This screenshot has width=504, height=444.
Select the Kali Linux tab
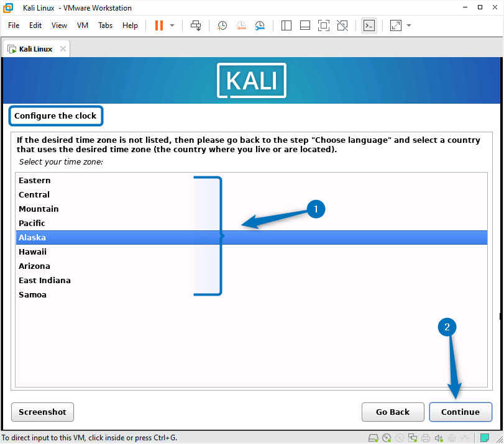(x=34, y=48)
